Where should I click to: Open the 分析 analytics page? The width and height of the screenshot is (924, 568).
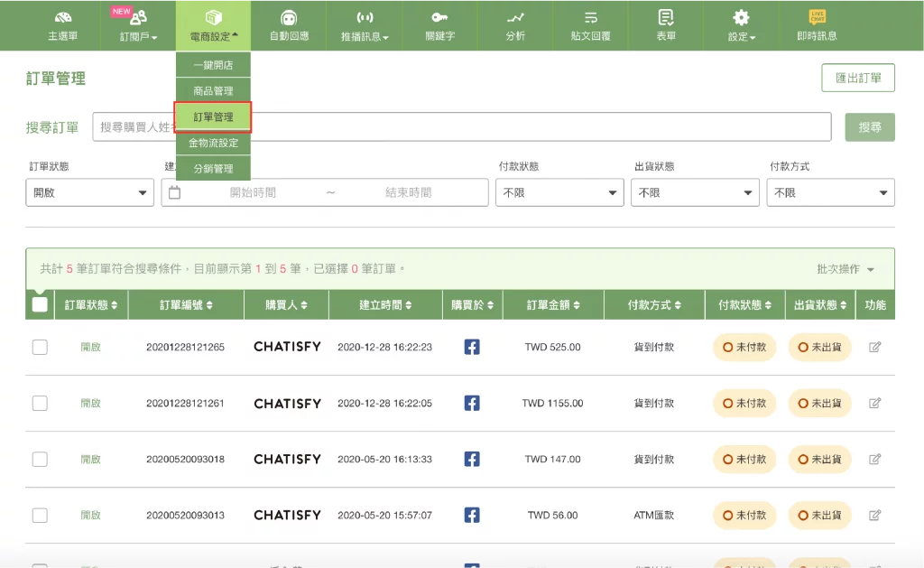515,25
